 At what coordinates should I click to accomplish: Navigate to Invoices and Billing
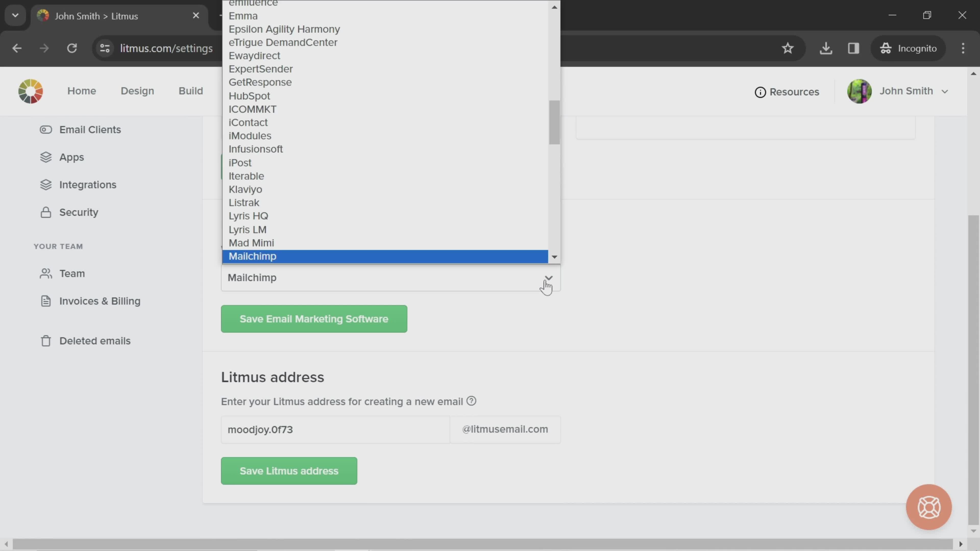point(100,301)
